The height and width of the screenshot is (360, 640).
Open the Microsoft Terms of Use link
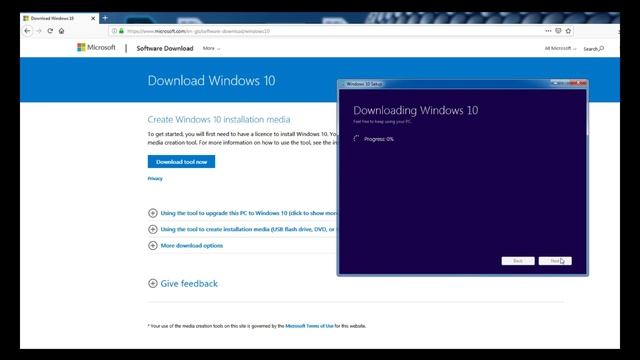(x=309, y=326)
